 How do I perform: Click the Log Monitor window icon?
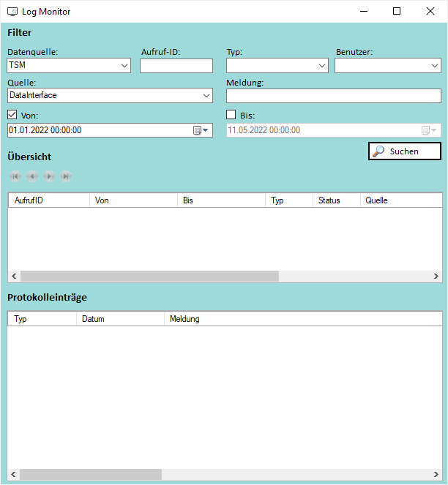12,12
